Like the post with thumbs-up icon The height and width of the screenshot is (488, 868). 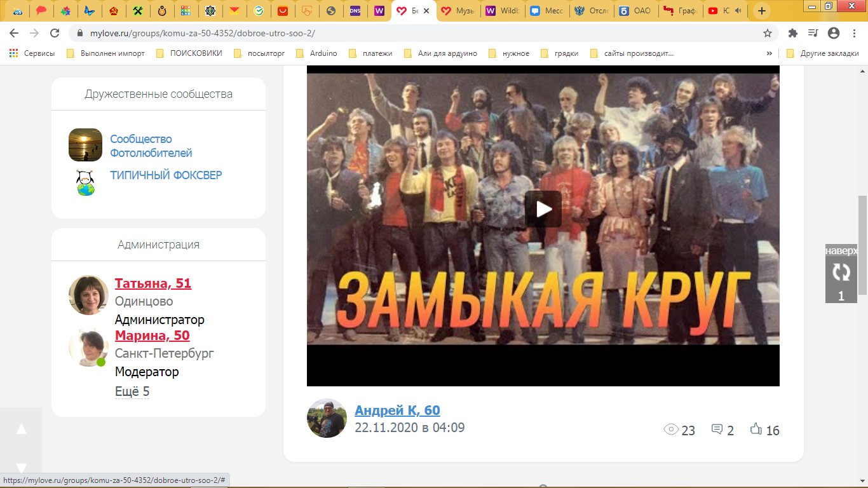[x=756, y=429]
